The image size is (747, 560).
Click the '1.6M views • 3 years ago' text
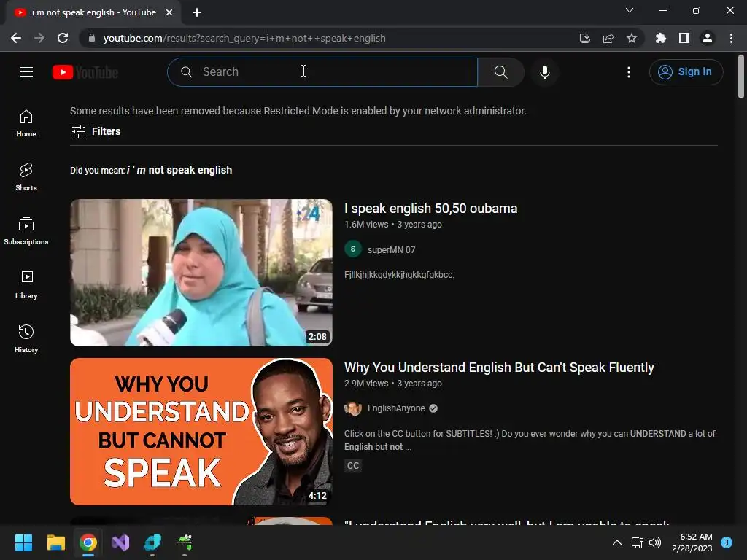(393, 225)
